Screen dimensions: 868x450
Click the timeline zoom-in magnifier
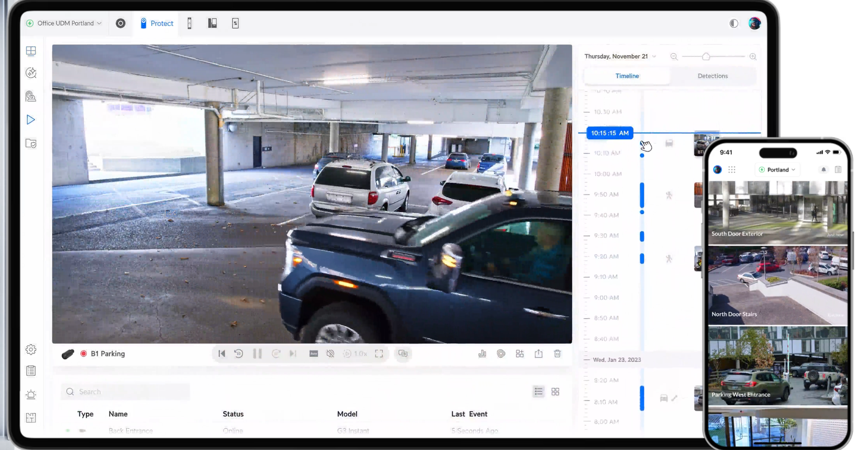point(753,56)
